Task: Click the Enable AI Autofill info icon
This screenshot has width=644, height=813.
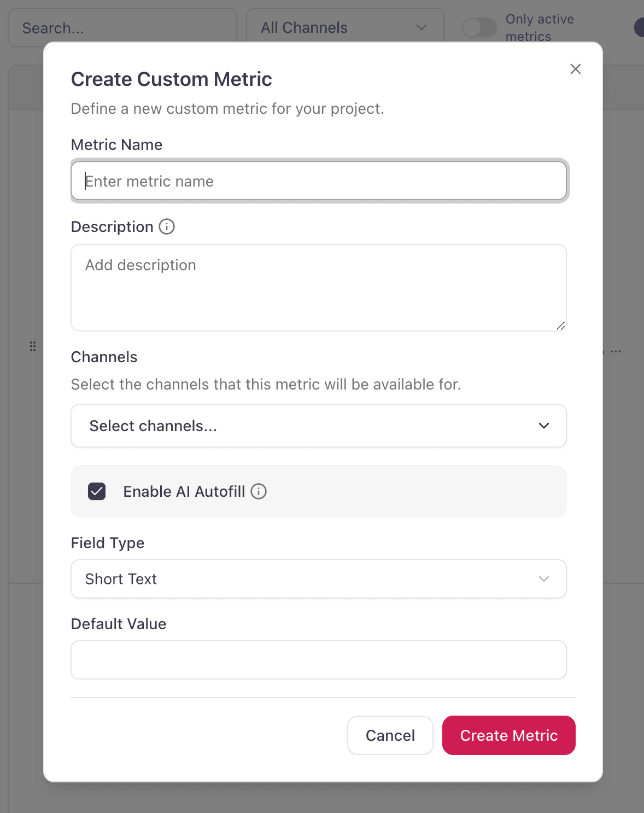Action: click(258, 491)
